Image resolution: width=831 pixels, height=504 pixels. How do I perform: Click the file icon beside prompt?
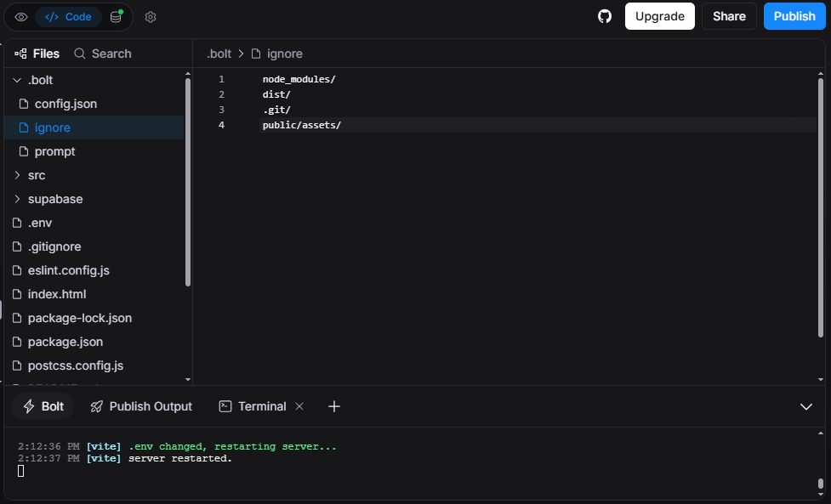pyautogui.click(x=24, y=151)
